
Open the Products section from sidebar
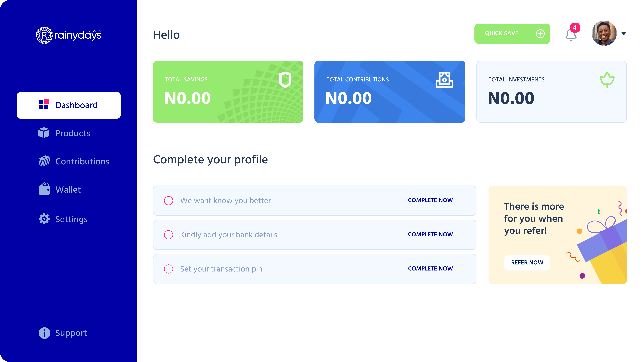tap(72, 133)
